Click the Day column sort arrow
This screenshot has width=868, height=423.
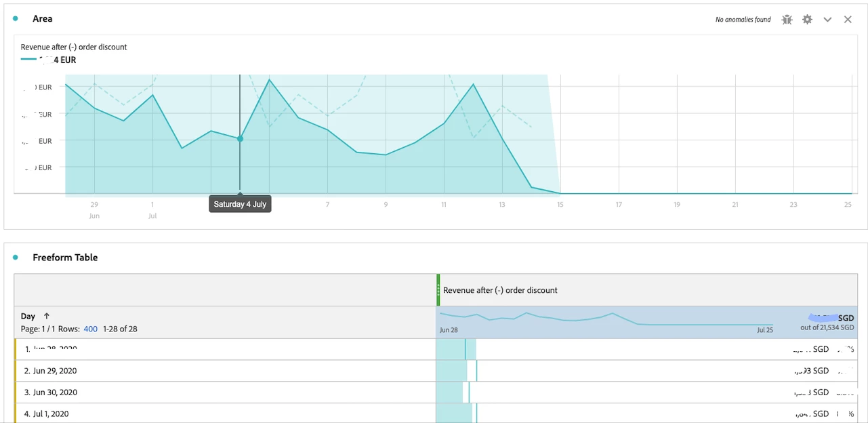tap(47, 316)
